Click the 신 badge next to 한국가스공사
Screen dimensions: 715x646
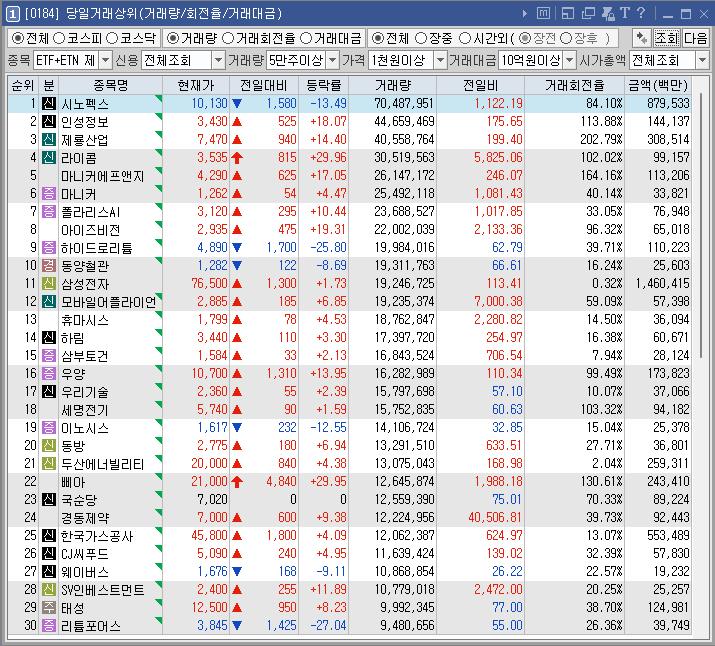[x=49, y=535]
